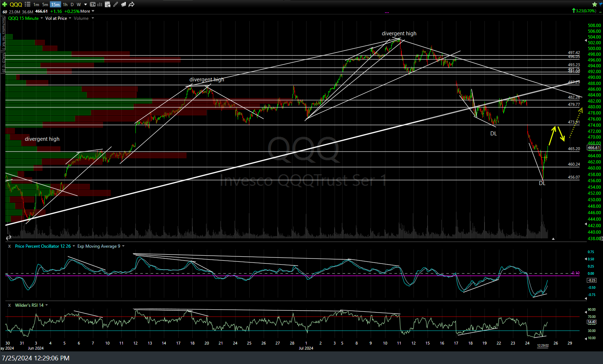Image resolution: width=603 pixels, height=364 pixels.
Task: Click the 479.77 price level label
Action: pos(574,104)
